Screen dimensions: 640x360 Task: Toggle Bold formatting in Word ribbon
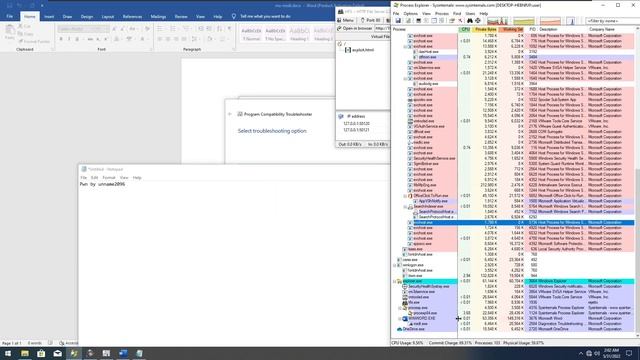click(61, 39)
